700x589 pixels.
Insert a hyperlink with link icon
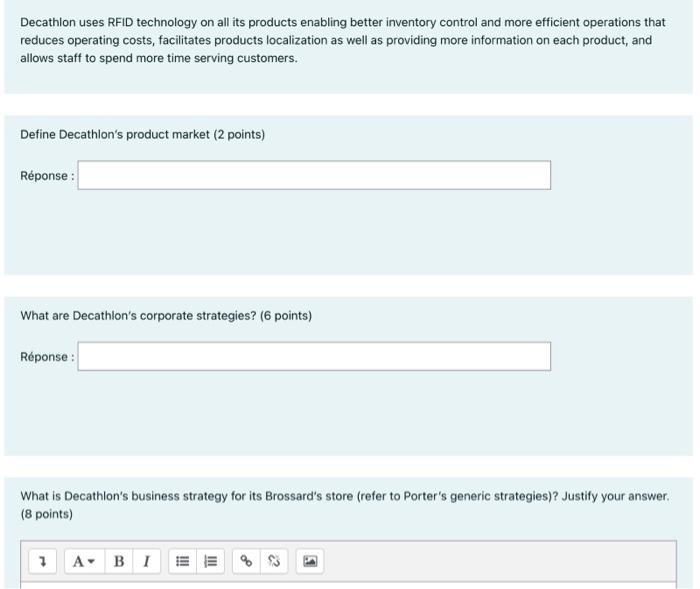click(246, 561)
